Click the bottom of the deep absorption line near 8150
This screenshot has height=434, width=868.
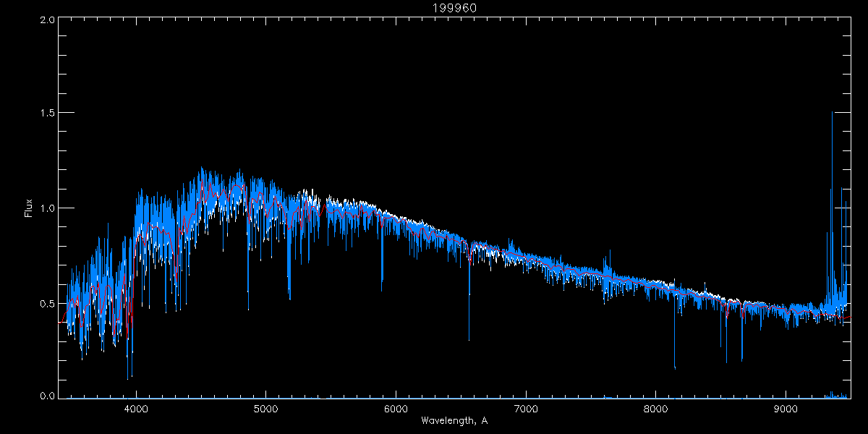[x=675, y=367]
